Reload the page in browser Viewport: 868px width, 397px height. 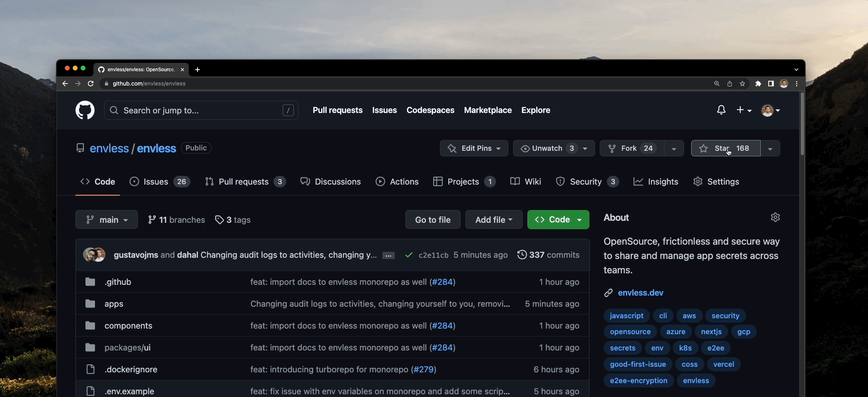click(91, 84)
